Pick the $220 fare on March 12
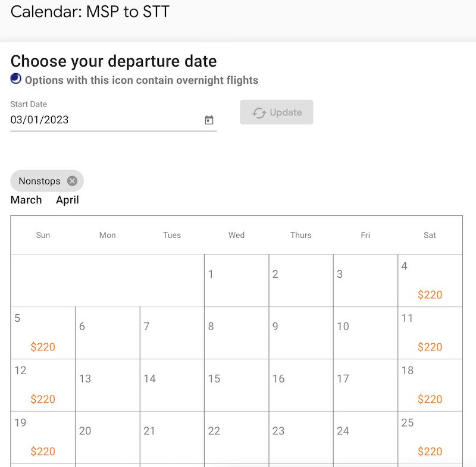476x467 pixels. coord(43,399)
